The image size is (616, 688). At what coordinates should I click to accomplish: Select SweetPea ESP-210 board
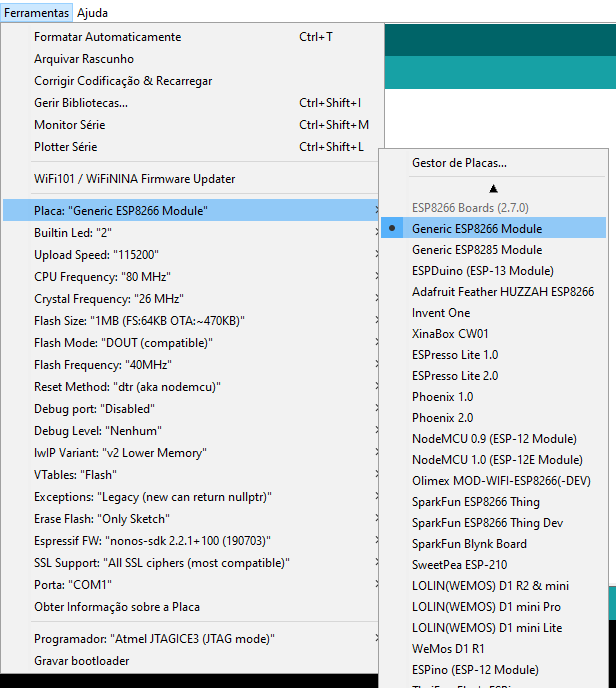point(494,565)
